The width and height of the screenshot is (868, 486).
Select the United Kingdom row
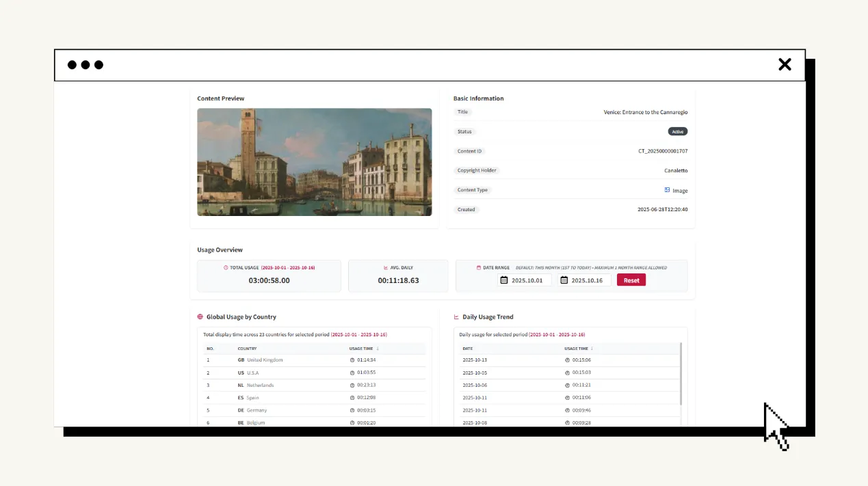(315, 360)
